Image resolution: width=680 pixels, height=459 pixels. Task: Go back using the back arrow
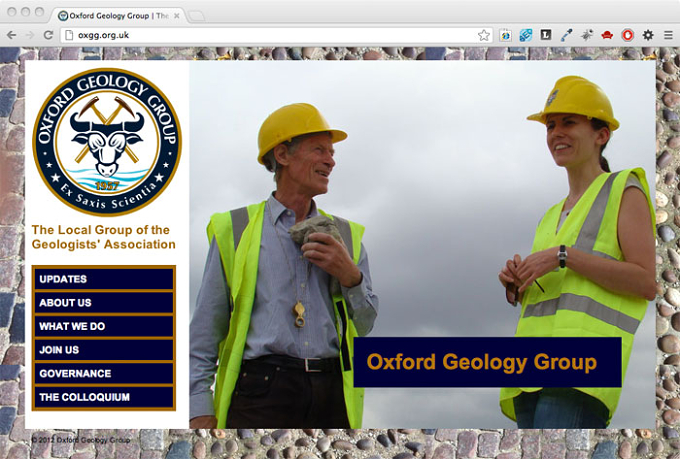pos(12,35)
